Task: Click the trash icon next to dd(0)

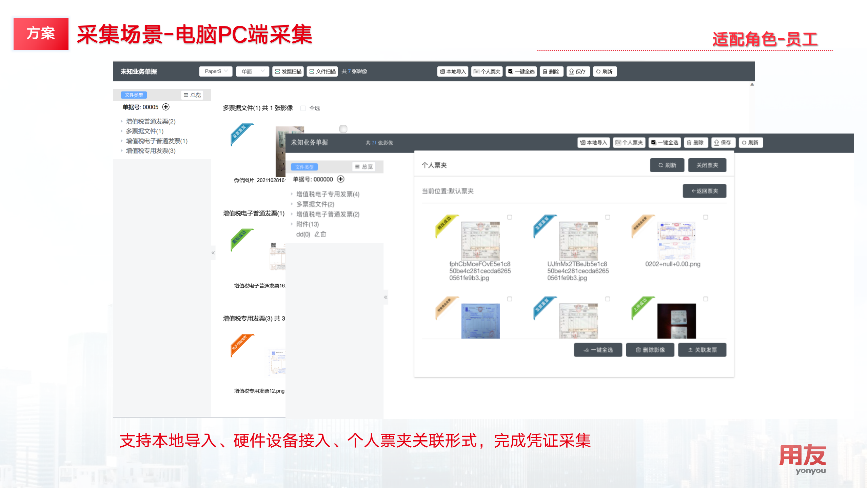Action: [323, 234]
